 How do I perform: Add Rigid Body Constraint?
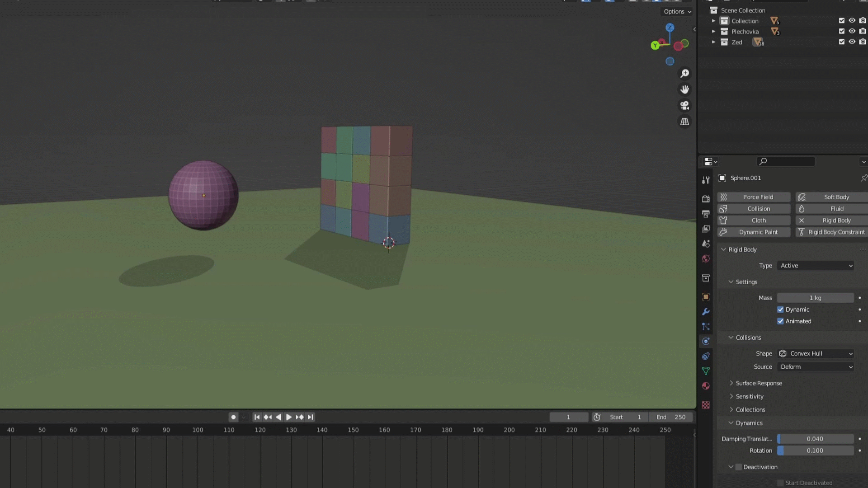click(x=832, y=232)
